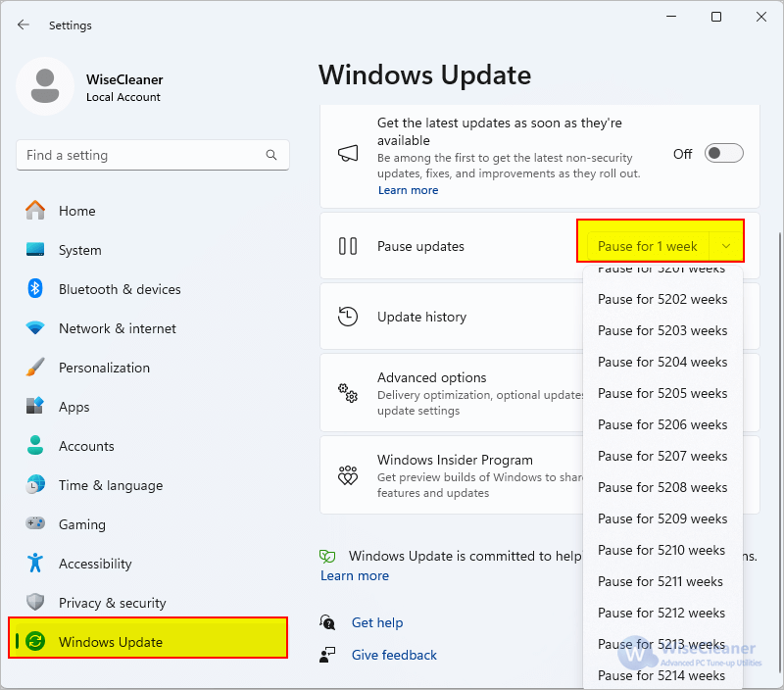Image resolution: width=784 pixels, height=690 pixels.
Task: Click the Windows Update sync icon
Action: click(x=35, y=641)
